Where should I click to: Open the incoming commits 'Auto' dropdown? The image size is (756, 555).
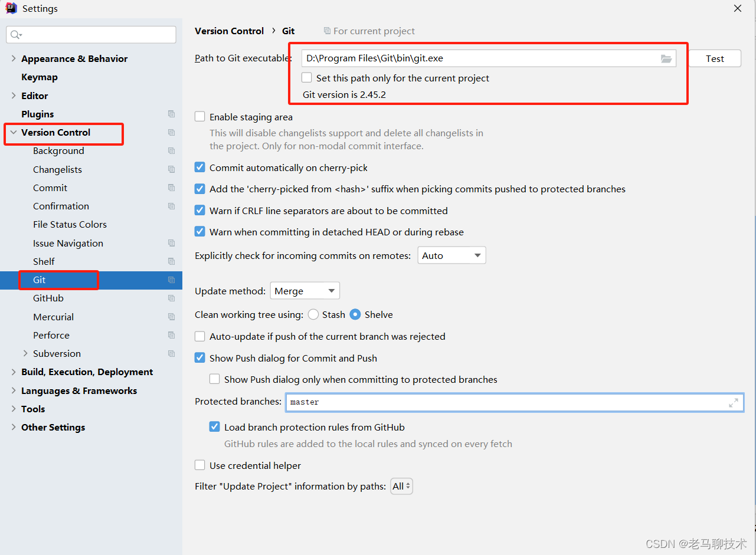point(452,255)
